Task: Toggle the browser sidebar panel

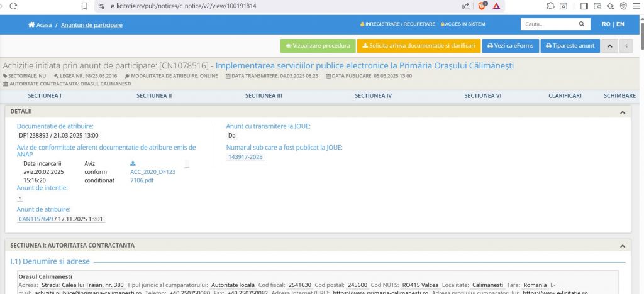Action: pos(583,6)
